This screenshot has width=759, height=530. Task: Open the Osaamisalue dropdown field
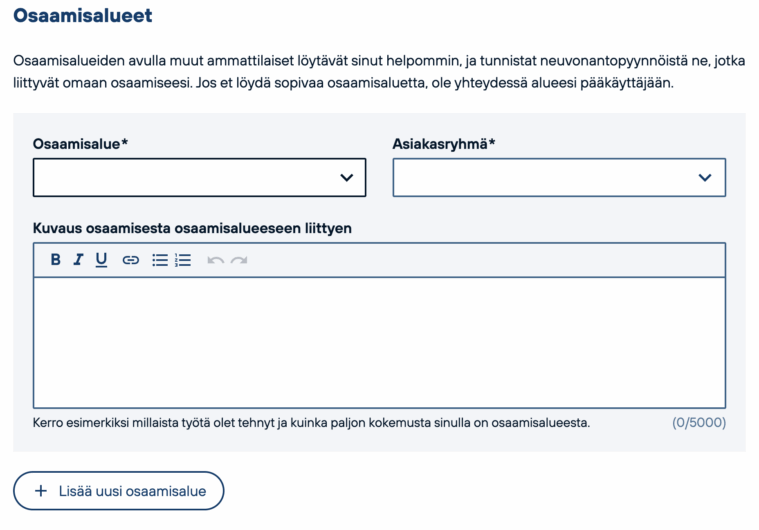tap(199, 177)
